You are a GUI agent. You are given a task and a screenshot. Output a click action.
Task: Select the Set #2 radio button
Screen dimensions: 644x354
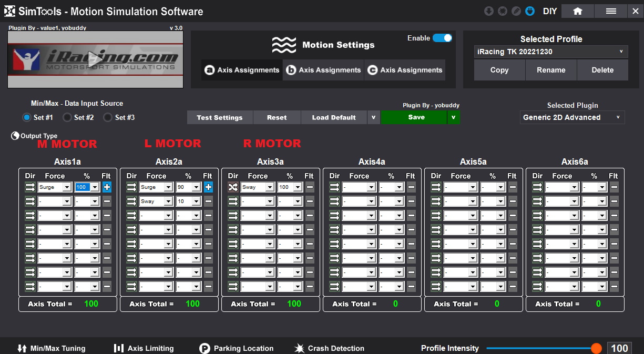(x=67, y=117)
